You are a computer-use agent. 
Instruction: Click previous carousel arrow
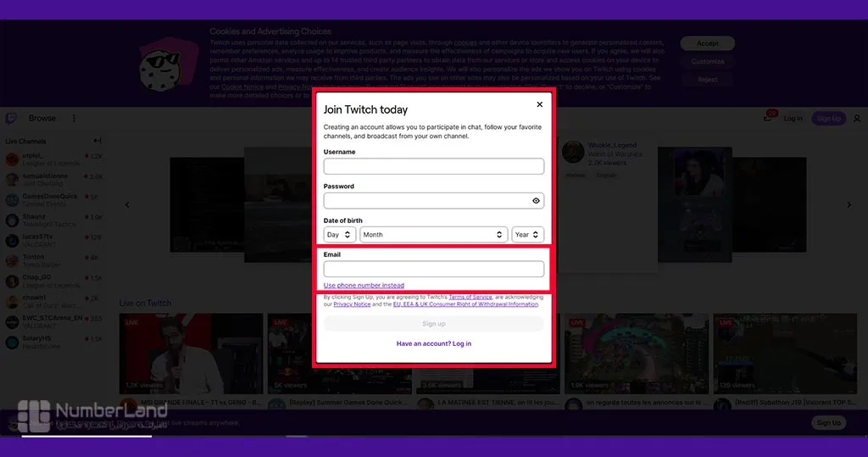click(x=127, y=205)
